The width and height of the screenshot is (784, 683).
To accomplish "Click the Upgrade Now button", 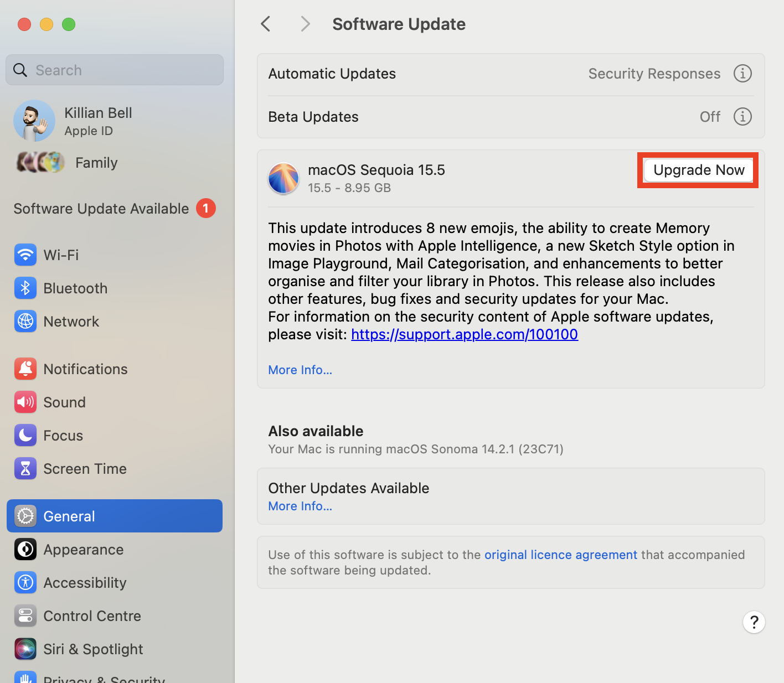I will [x=698, y=170].
